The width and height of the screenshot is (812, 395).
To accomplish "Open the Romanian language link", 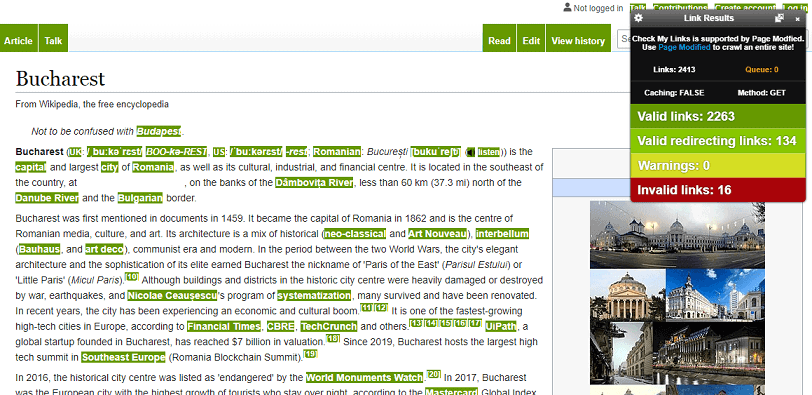I will point(337,152).
